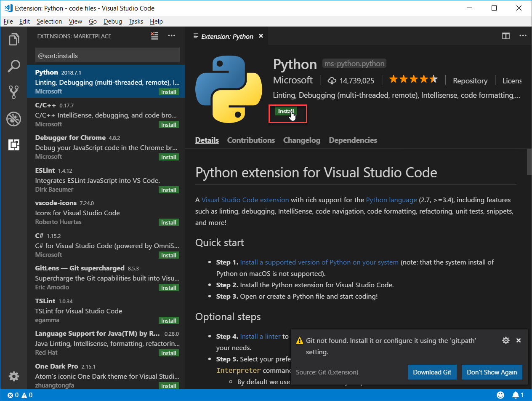This screenshot has height=401, width=532.
Task: Click the feedback smiley in status bar
Action: [x=500, y=395]
